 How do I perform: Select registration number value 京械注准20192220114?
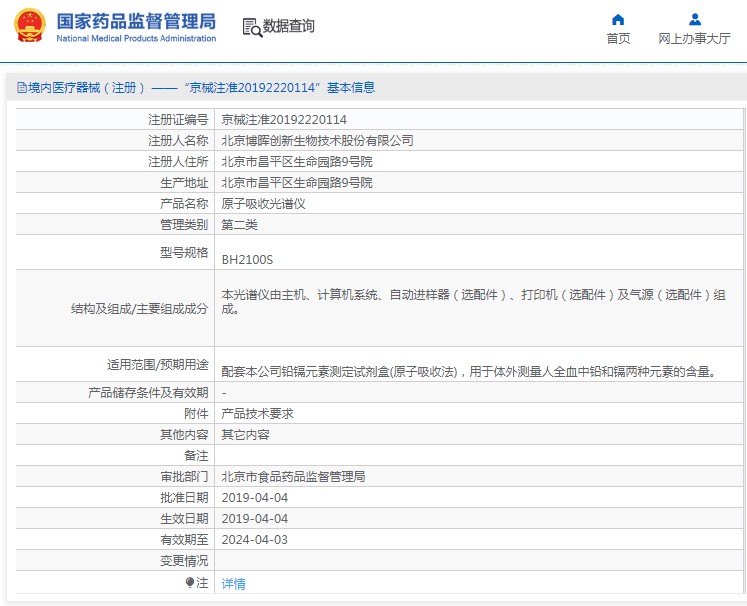(284, 120)
